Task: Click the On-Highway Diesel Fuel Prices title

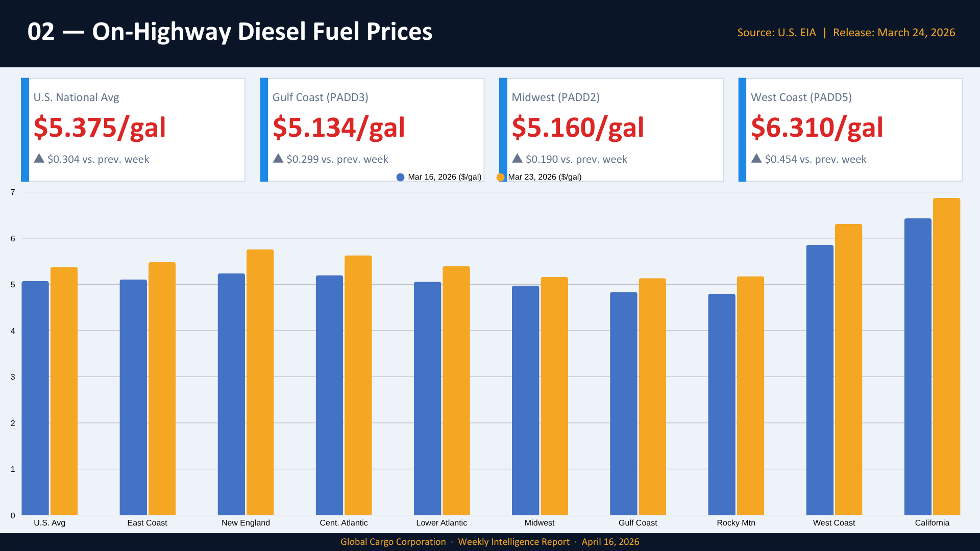Action: pos(262,32)
